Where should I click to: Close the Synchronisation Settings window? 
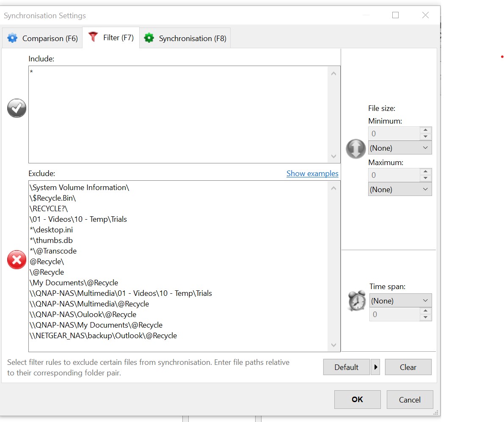tap(425, 15)
